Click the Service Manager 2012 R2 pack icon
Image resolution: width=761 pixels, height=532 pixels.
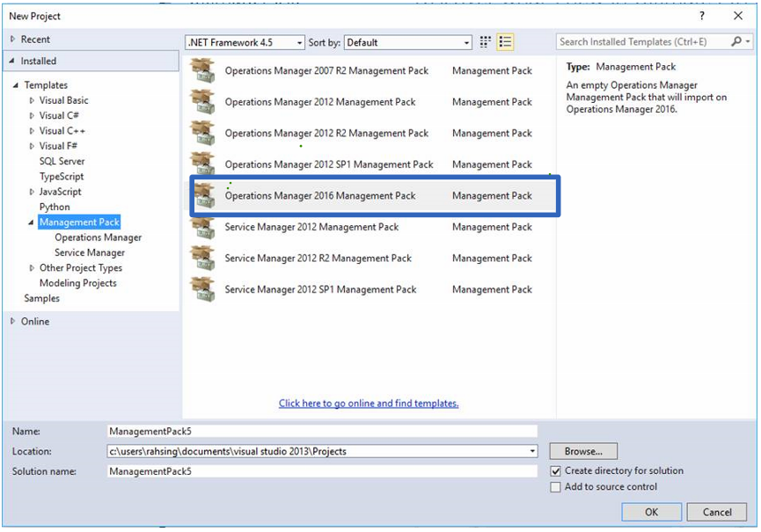[203, 258]
